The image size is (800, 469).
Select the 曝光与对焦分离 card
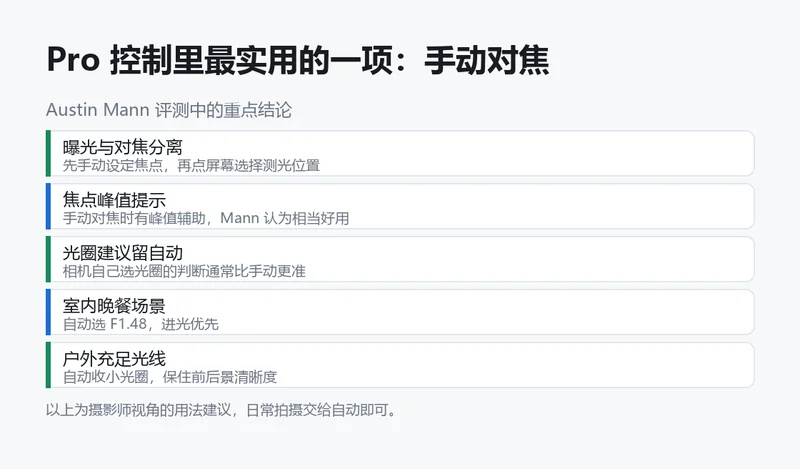point(400,153)
